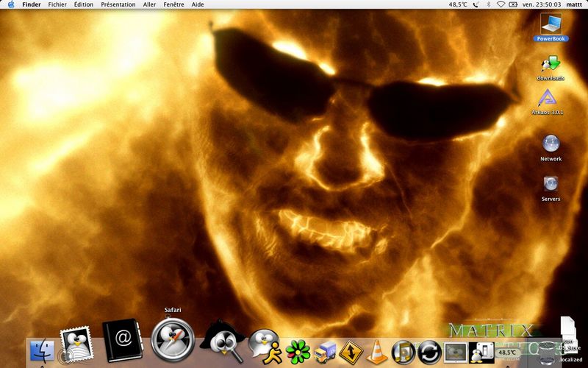Launch Safari from the Dock
The height and width of the screenshot is (368, 588).
pyautogui.click(x=173, y=340)
